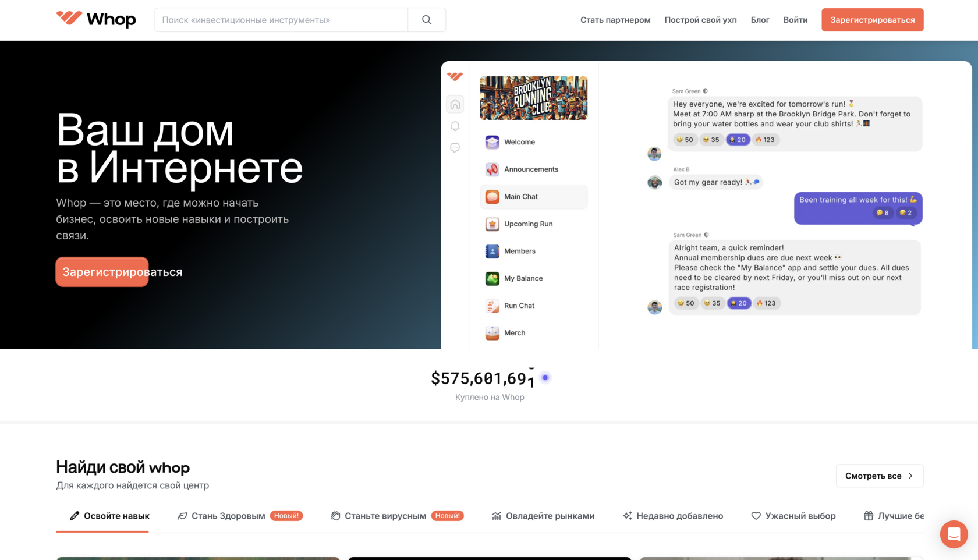Click the Welcome channel icon

pos(492,142)
